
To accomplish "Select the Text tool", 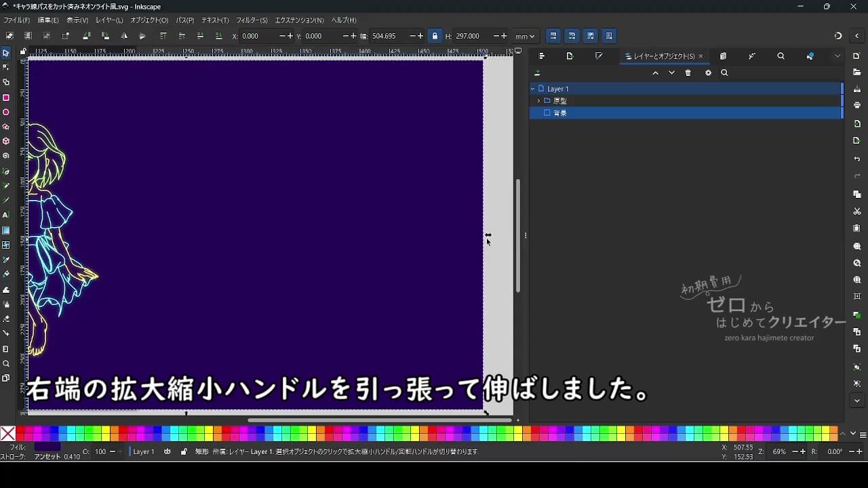I will pyautogui.click(x=6, y=215).
